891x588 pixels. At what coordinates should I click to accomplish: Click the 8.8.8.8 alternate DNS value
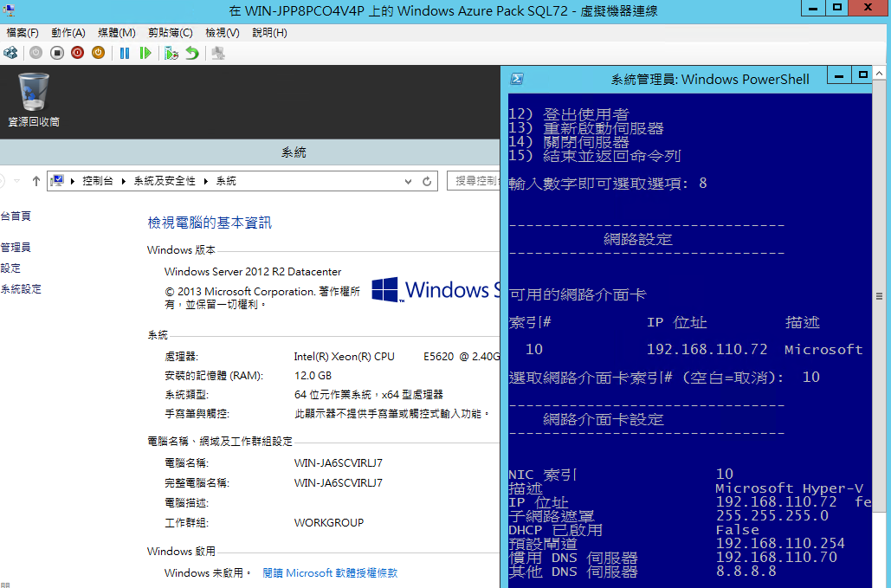tap(746, 571)
